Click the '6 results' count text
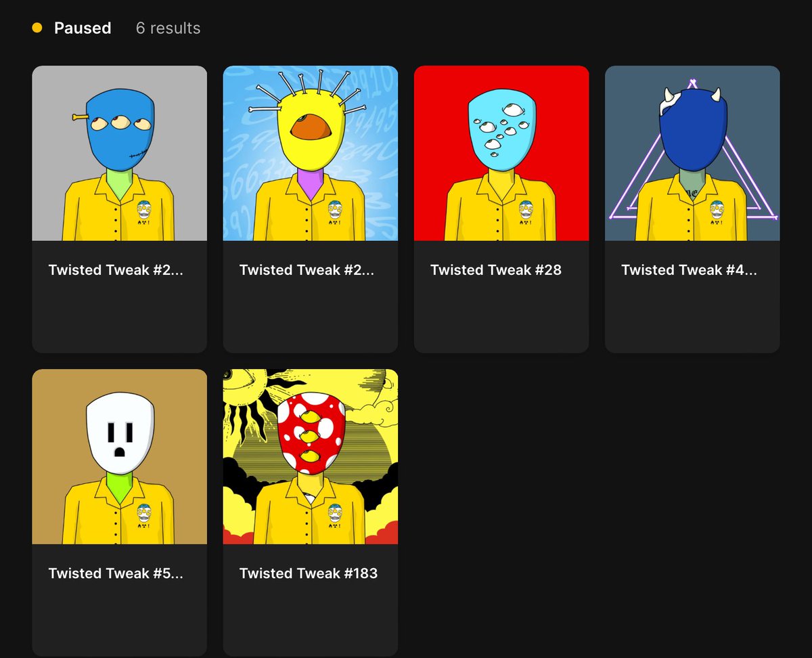Viewport: 812px width, 658px height. (x=168, y=28)
